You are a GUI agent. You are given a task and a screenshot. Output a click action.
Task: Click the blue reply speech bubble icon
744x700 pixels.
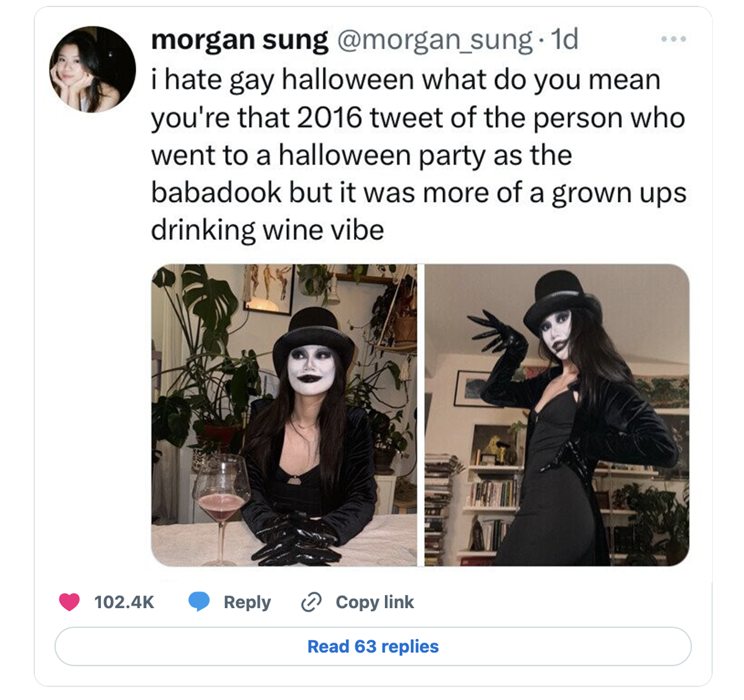[199, 602]
